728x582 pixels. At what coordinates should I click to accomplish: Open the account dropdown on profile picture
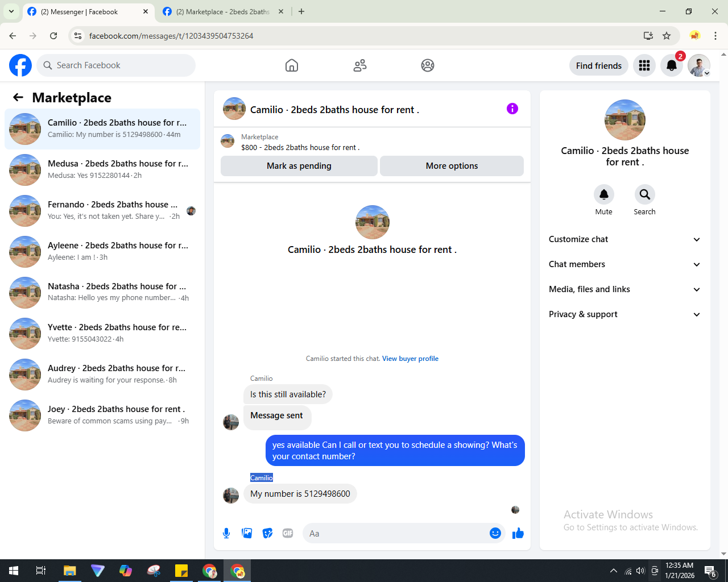(x=707, y=73)
